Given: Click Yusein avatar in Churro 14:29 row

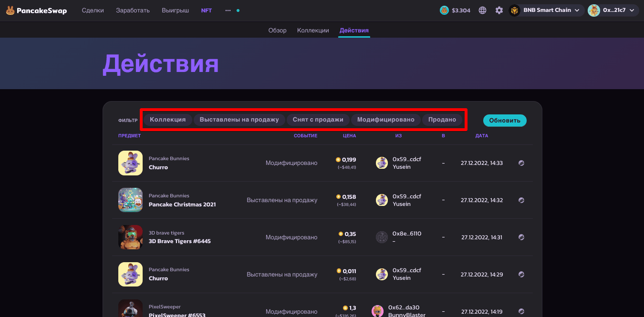Looking at the screenshot, I should click(382, 275).
